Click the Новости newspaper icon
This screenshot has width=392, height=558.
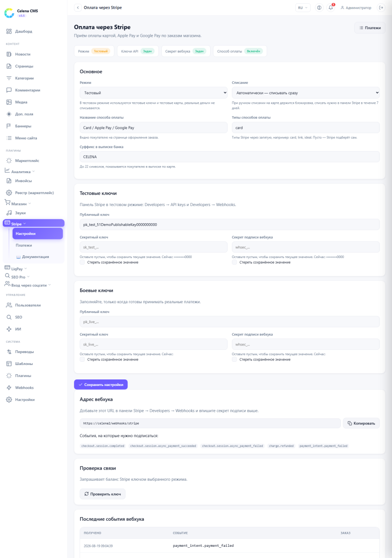click(x=9, y=54)
